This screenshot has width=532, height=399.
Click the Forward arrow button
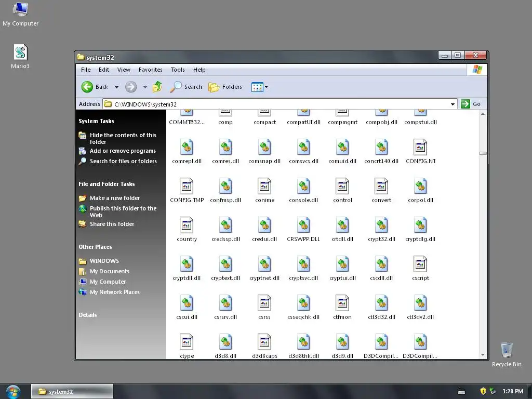[131, 87]
